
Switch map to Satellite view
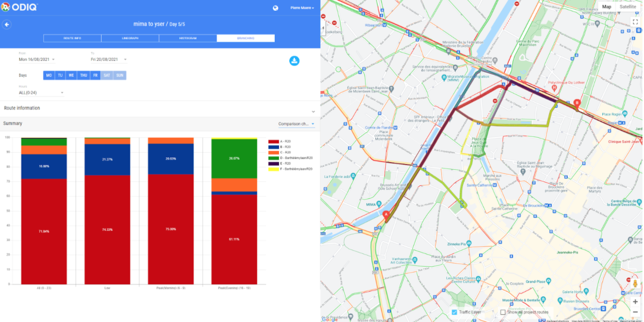pos(628,7)
